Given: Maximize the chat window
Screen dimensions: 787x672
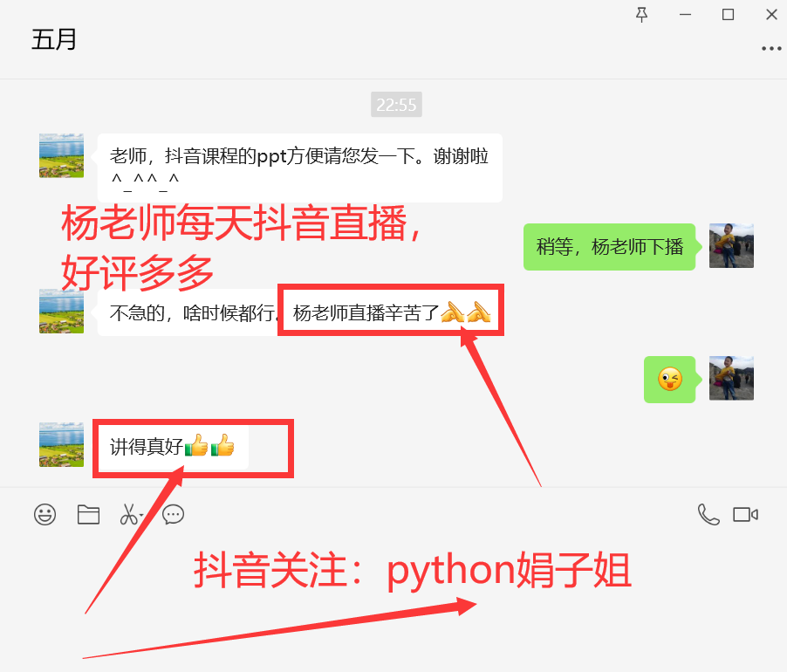Looking at the screenshot, I should click(728, 15).
